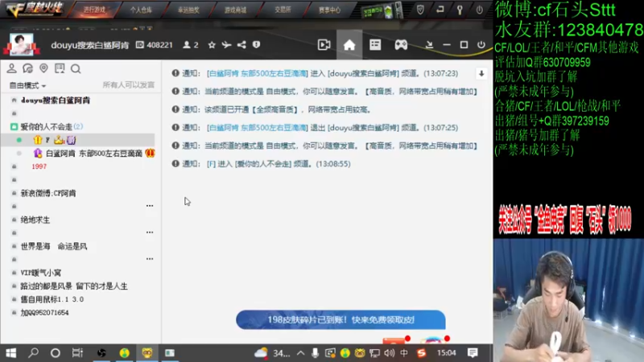Image resolution: width=644 pixels, height=362 pixels.
Task: Switch to 赛事中心 tab in CF window
Action: click(329, 10)
